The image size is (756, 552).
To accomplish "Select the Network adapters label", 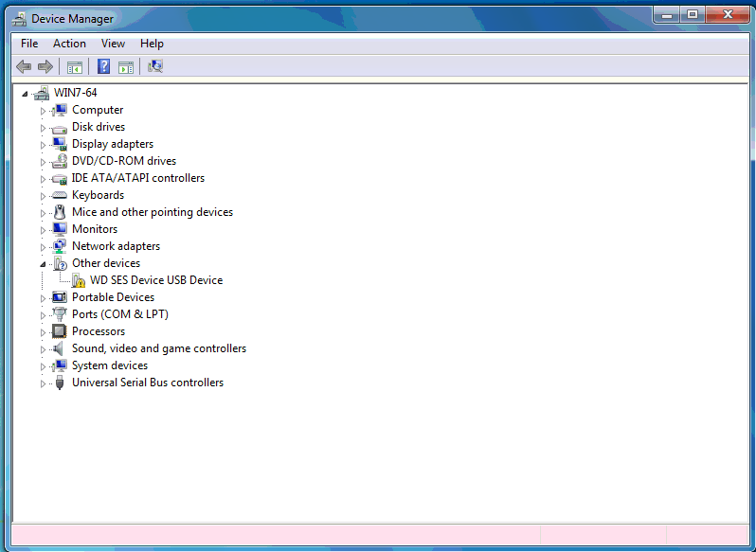I will tap(116, 246).
